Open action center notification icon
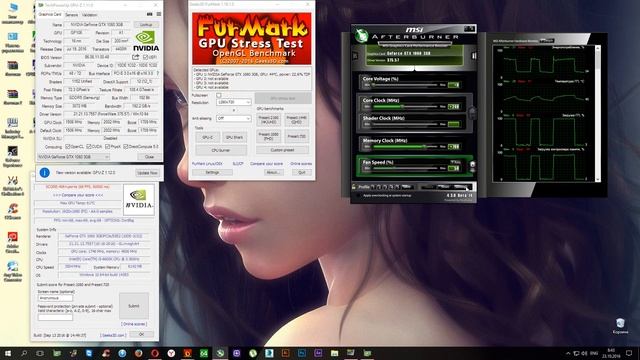Viewport: 640px width, 360px height. pos(629,353)
